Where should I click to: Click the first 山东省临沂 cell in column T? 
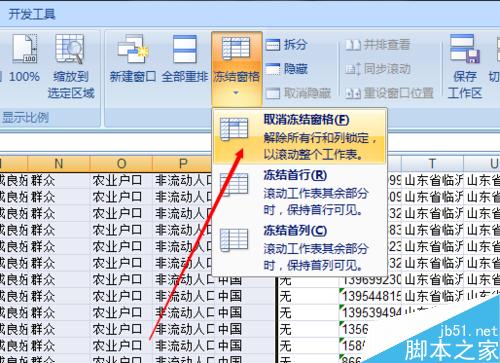tap(433, 180)
